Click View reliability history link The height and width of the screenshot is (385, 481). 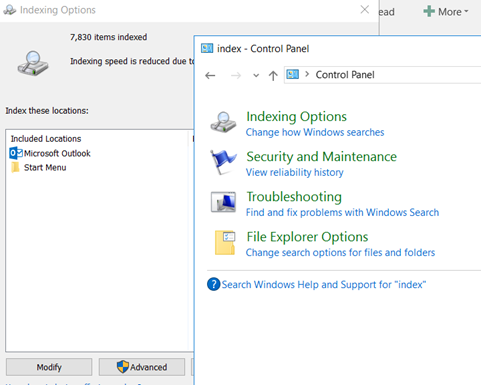click(x=295, y=172)
